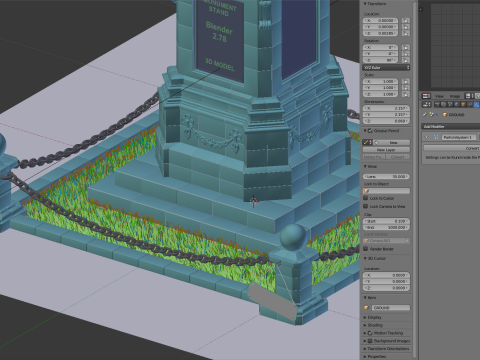Lock the Location Y axis
This screenshot has width=480, height=360.
406,27
